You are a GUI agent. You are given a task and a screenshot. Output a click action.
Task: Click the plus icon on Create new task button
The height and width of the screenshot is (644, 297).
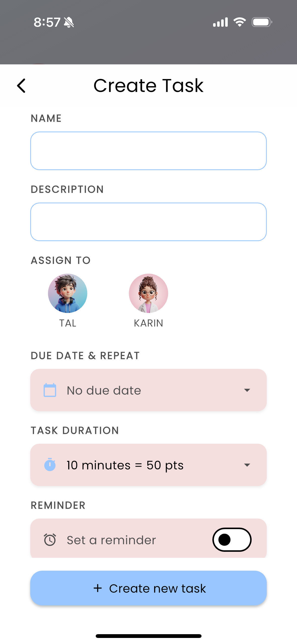(x=98, y=588)
